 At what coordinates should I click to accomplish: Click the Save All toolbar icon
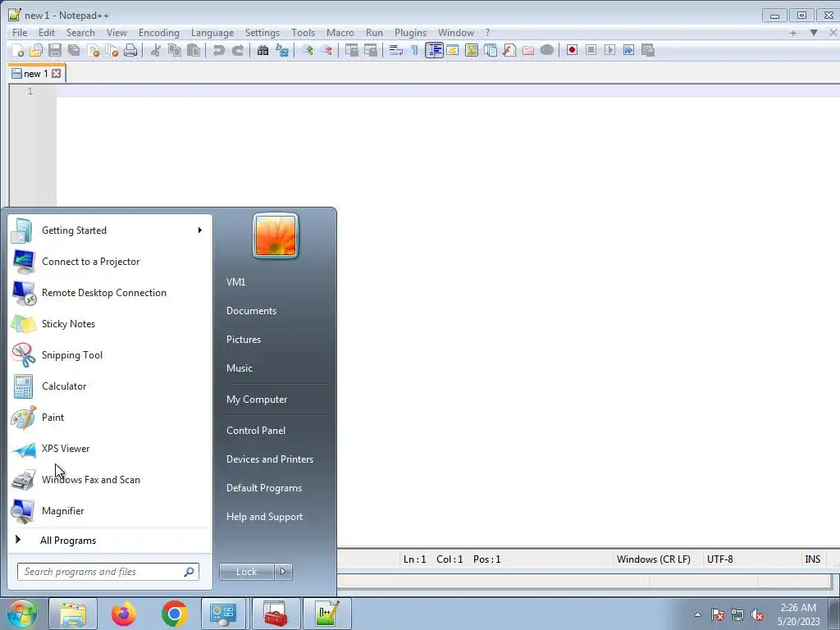73,50
